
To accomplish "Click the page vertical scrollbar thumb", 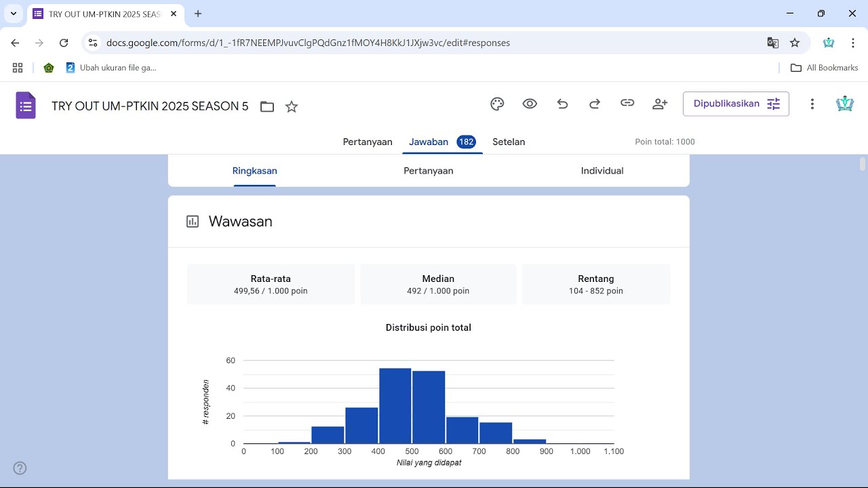I will pos(863,164).
